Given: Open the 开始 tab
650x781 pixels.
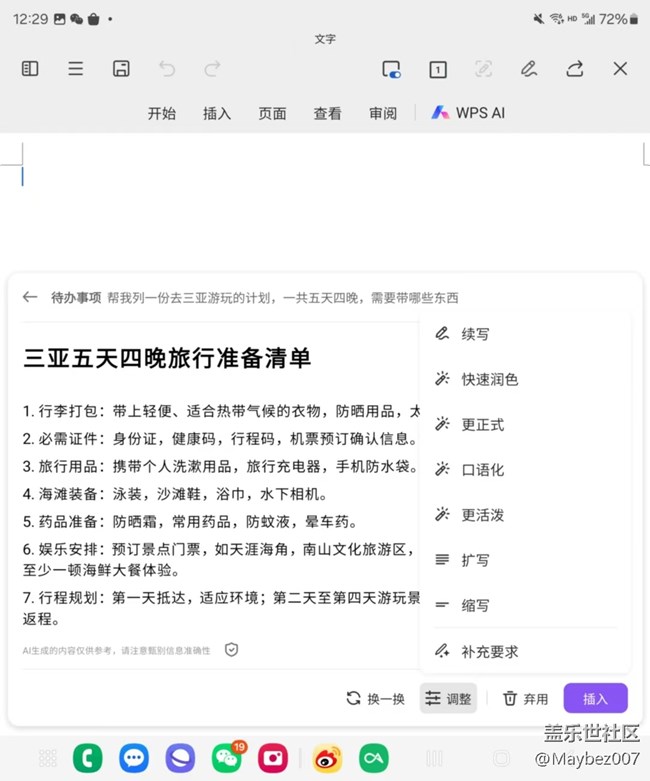Looking at the screenshot, I should pos(161,114).
